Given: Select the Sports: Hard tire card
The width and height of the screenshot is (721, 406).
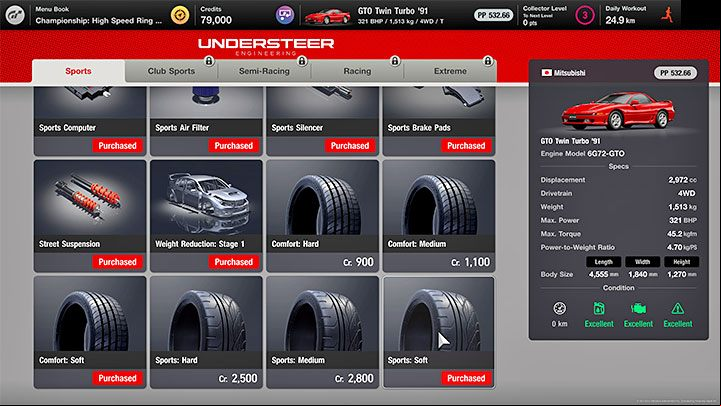Looking at the screenshot, I should click(206, 332).
